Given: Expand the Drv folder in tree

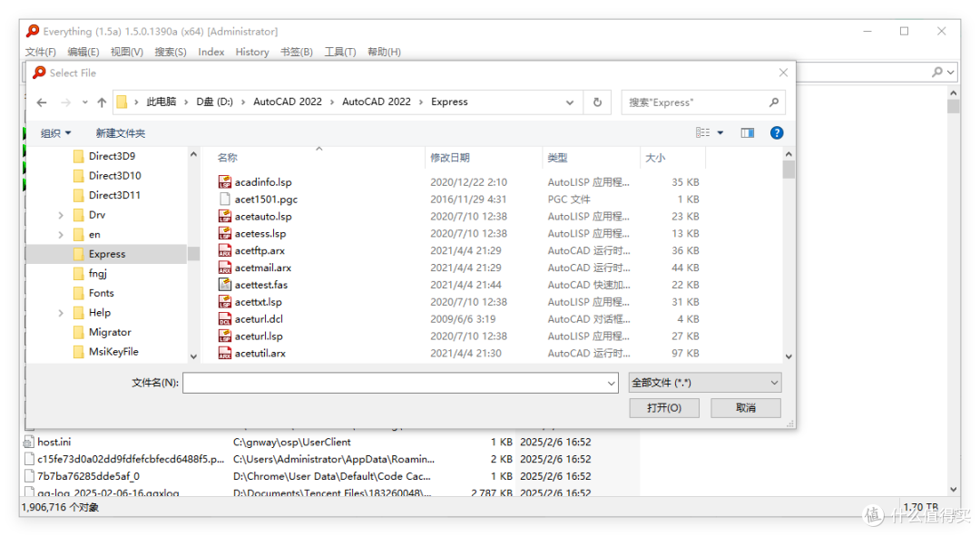Looking at the screenshot, I should [61, 215].
